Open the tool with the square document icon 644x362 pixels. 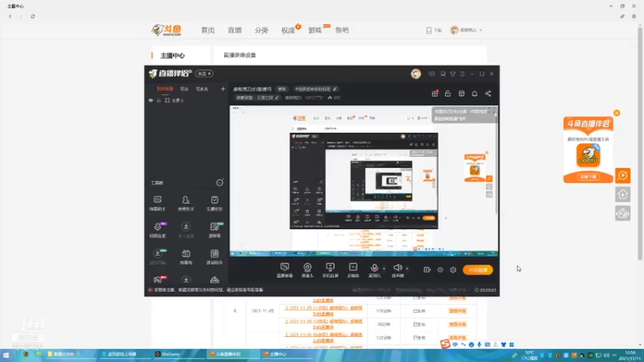click(214, 257)
